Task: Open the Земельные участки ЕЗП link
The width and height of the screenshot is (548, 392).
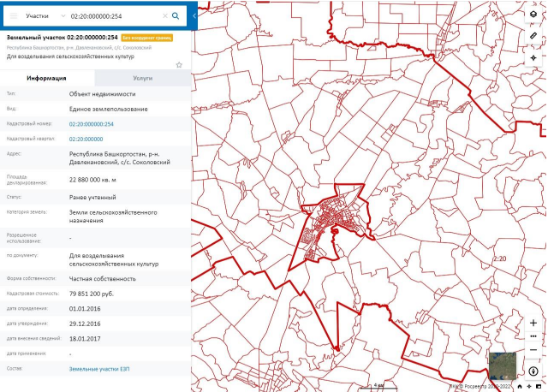Action: point(98,368)
